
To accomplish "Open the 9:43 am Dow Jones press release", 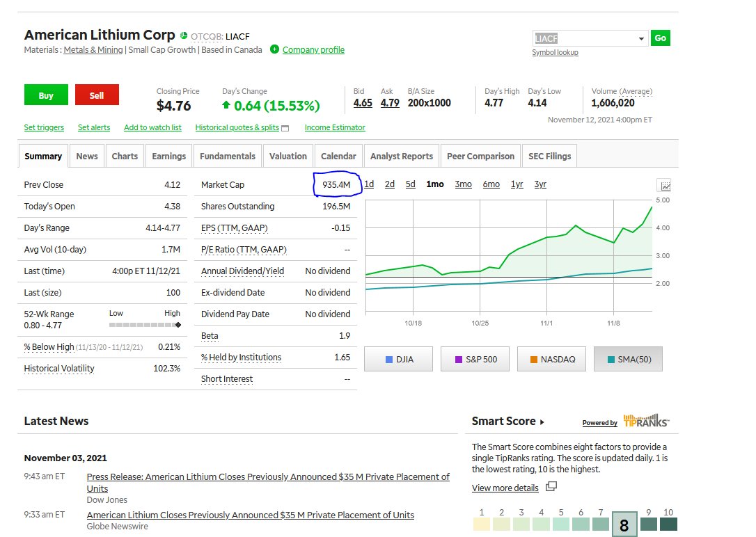I will click(268, 482).
